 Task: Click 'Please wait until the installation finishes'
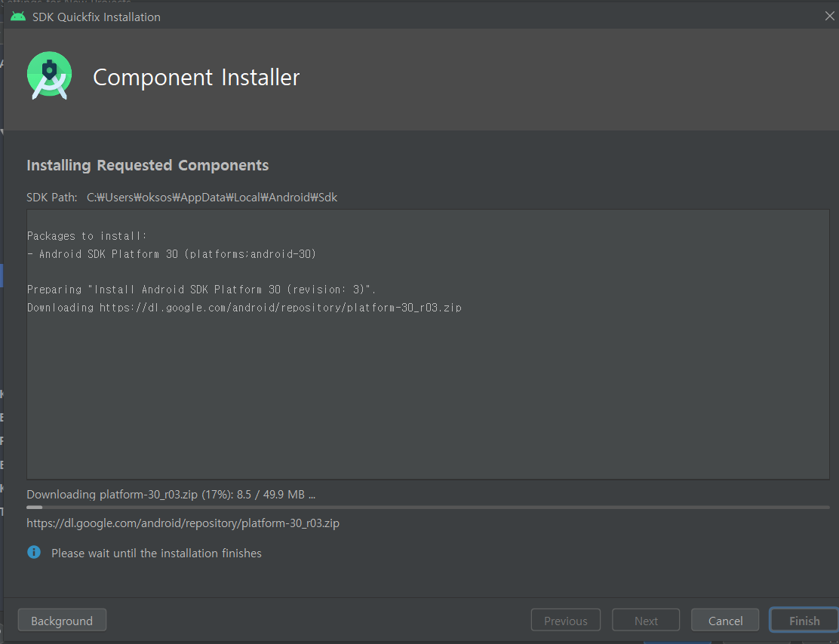[156, 553]
